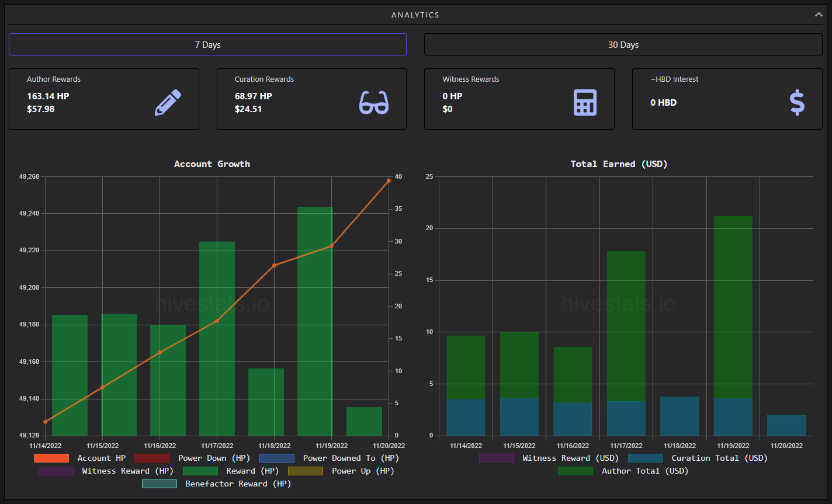Image resolution: width=832 pixels, height=504 pixels.
Task: Switch to the 30 Days view
Action: point(623,44)
